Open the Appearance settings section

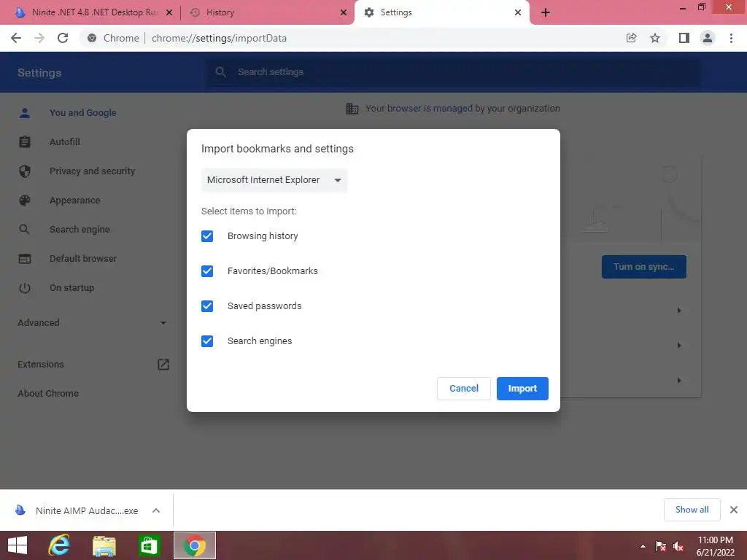click(75, 201)
